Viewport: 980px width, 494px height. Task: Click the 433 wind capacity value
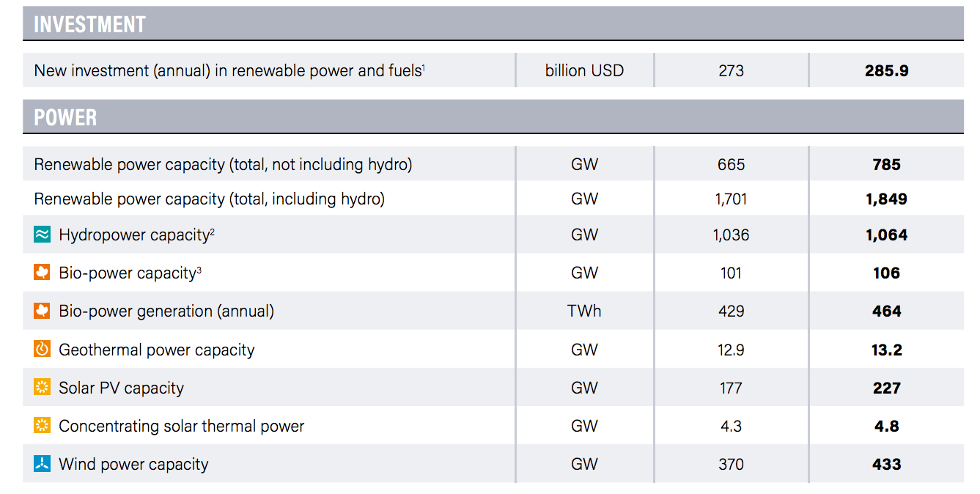coord(886,464)
